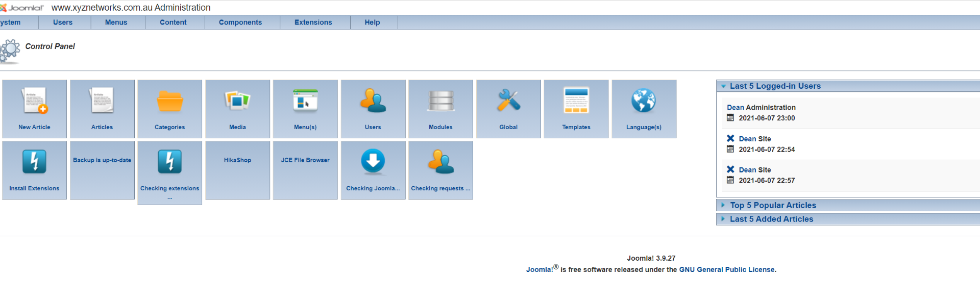The image size is (980, 298).
Task: Open the HikaShop tile
Action: (x=237, y=170)
